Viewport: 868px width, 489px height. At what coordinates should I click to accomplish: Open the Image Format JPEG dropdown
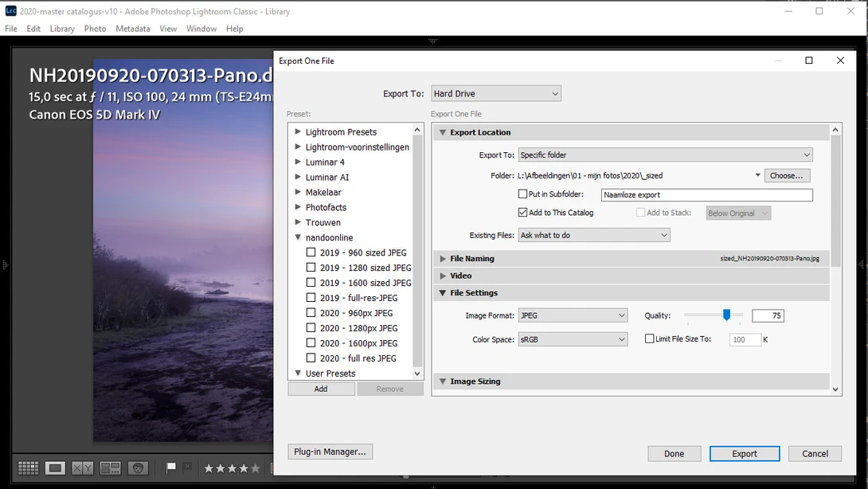(x=573, y=315)
